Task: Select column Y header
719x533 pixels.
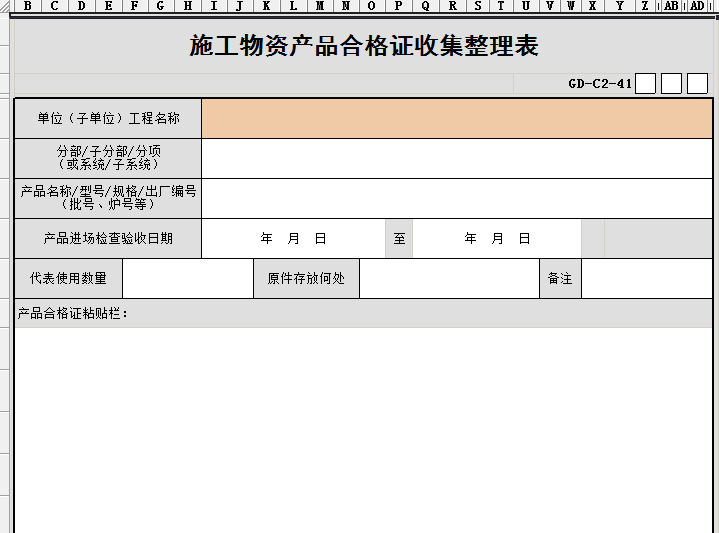Action: 620,6
